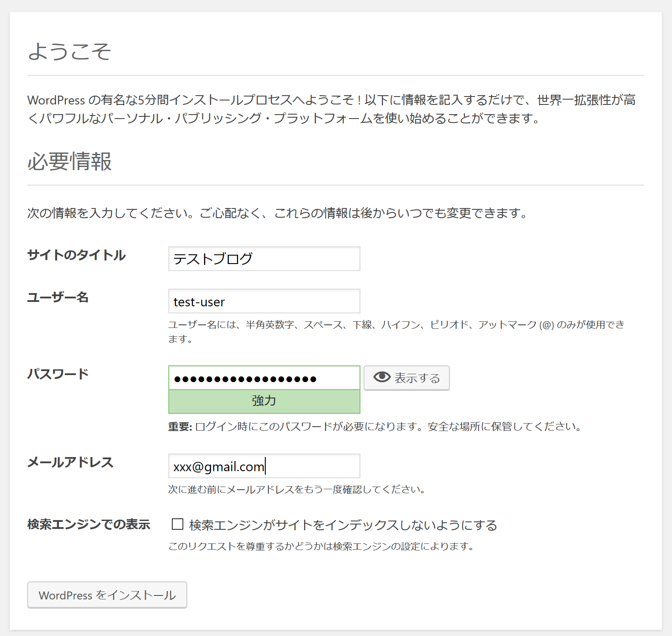Viewport: 672px width, 636px height.
Task: Click the 検索エンジンがサイトをインデックスしないようにする text
Action: (343, 525)
